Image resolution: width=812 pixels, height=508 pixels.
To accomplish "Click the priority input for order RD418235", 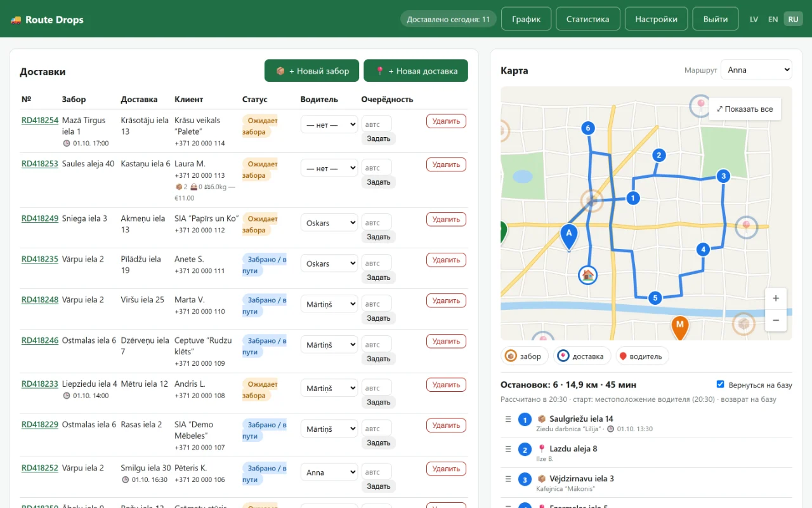I will tap(377, 263).
